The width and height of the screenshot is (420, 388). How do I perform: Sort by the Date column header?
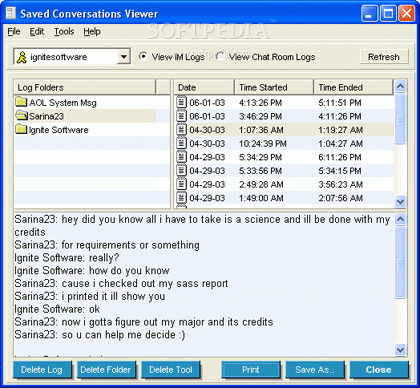click(x=204, y=87)
